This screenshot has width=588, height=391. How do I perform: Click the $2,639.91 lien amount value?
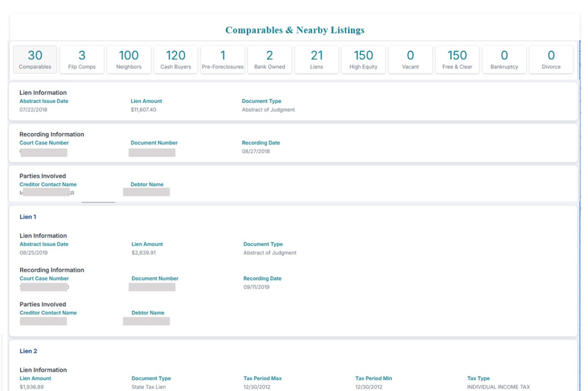tap(144, 253)
